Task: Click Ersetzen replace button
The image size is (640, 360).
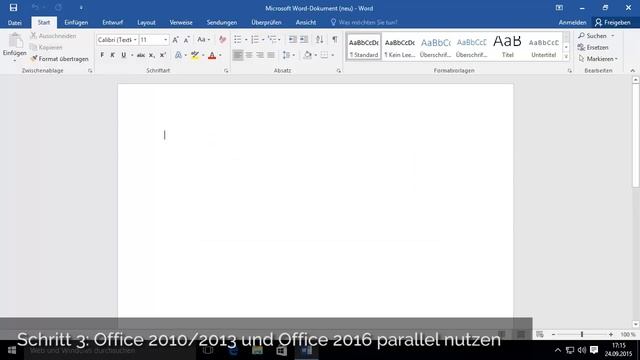Action: [x=593, y=47]
